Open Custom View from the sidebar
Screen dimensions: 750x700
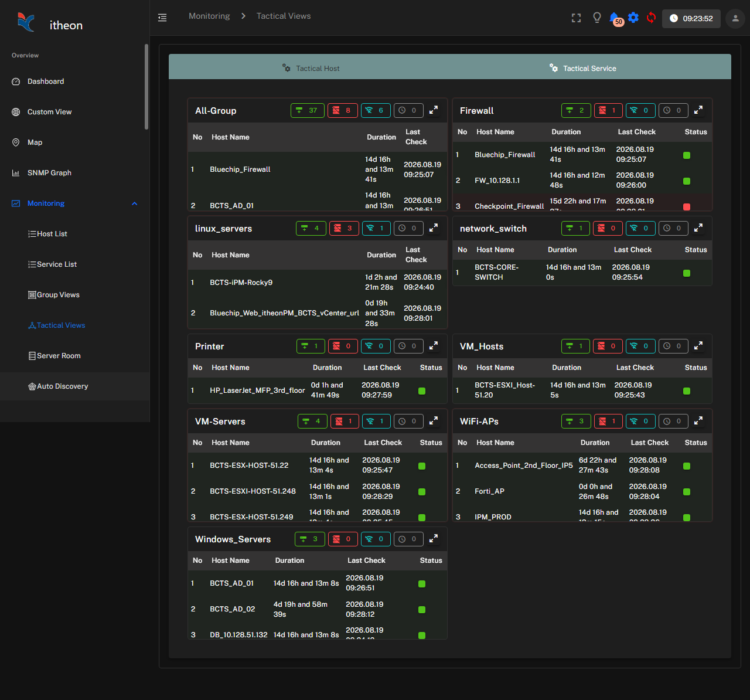pos(74,112)
